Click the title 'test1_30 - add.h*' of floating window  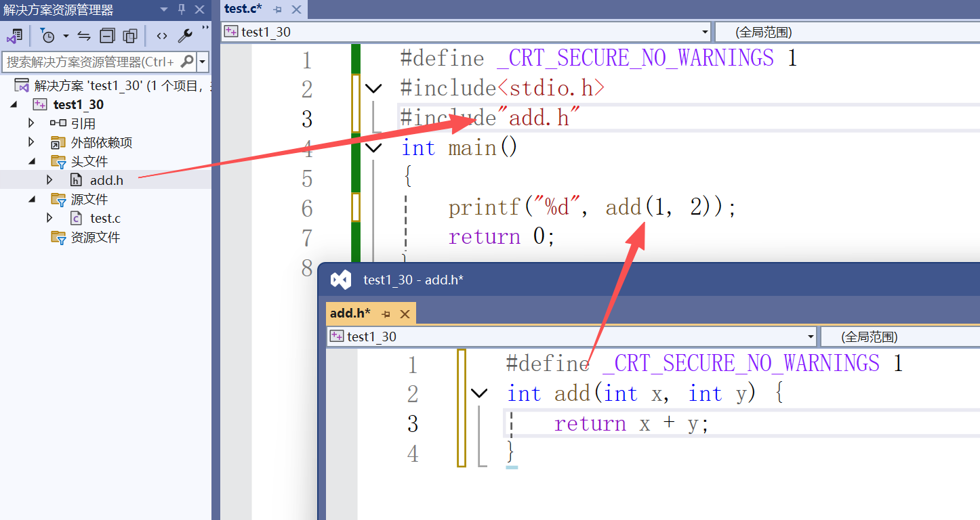click(x=413, y=280)
